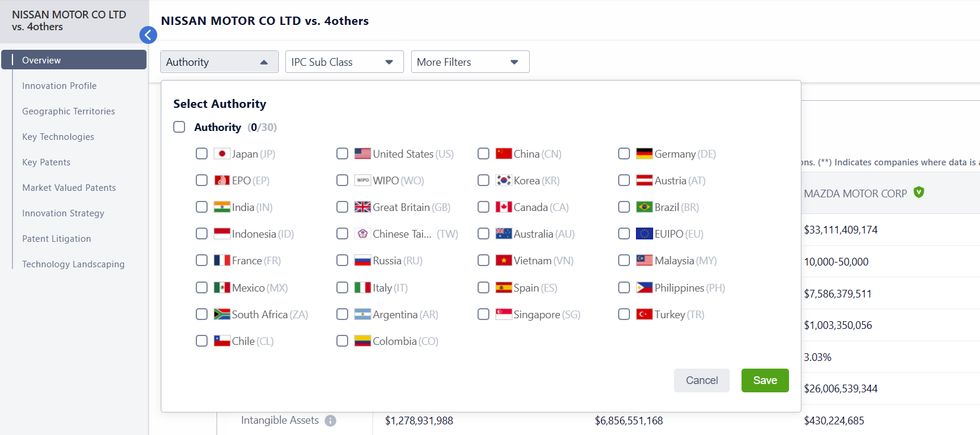Enable the China (CN) checkbox

483,154
